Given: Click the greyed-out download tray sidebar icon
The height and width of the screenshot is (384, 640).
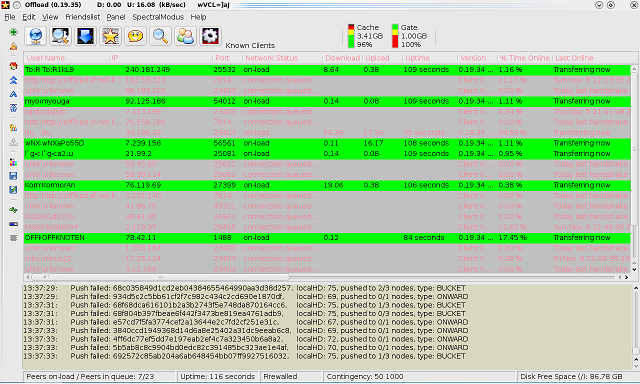Looking at the screenshot, I should tap(13, 142).
